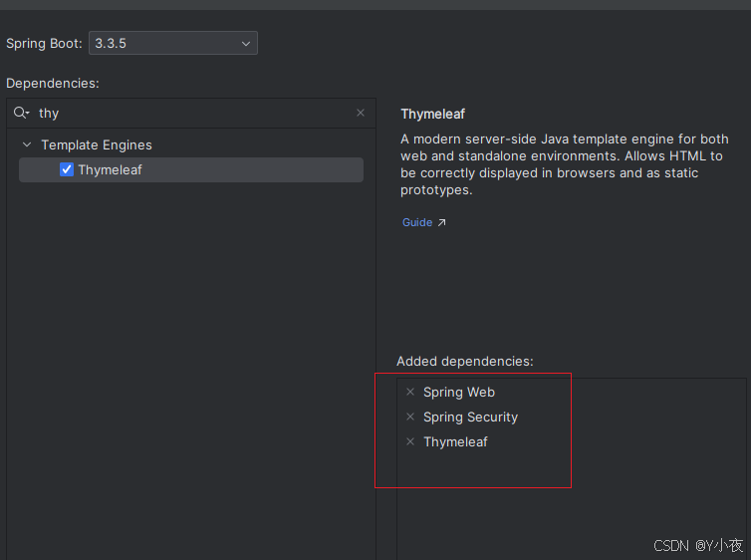751x560 pixels.
Task: Click the external arrow icon beside Guide
Action: point(441,222)
